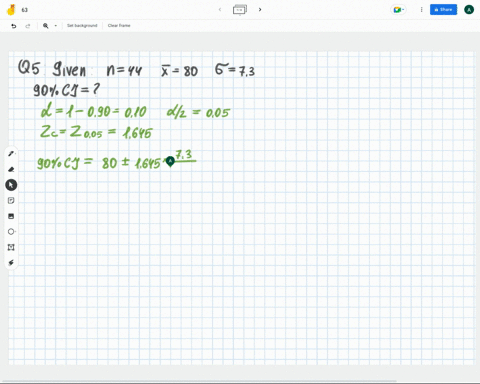
Task: Select the Text box tool
Action: click(x=11, y=247)
